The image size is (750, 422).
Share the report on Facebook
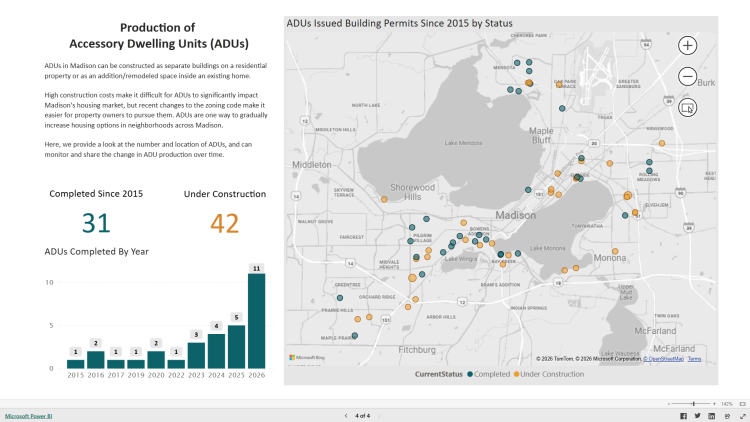[684, 416]
